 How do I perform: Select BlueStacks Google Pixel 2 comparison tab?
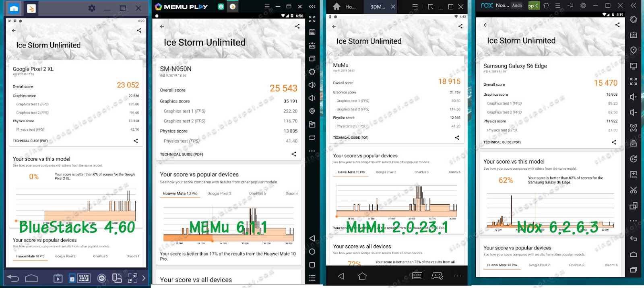(x=65, y=256)
